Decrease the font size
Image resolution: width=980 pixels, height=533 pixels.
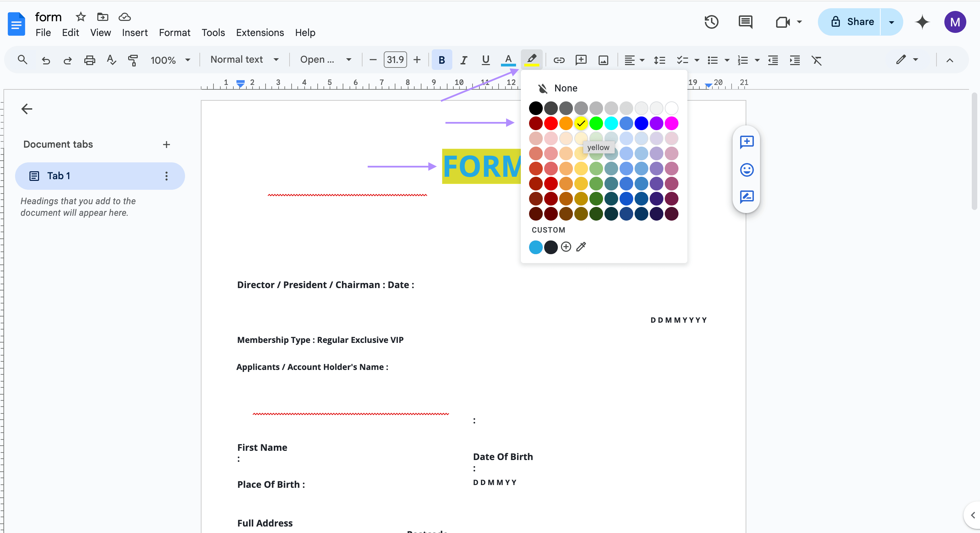(373, 60)
